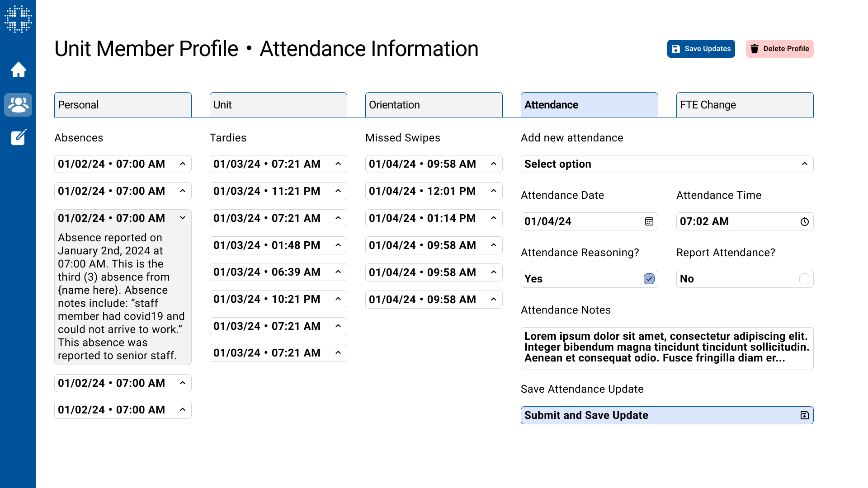868x488 pixels.
Task: Click the Save Updates button
Action: click(x=701, y=49)
